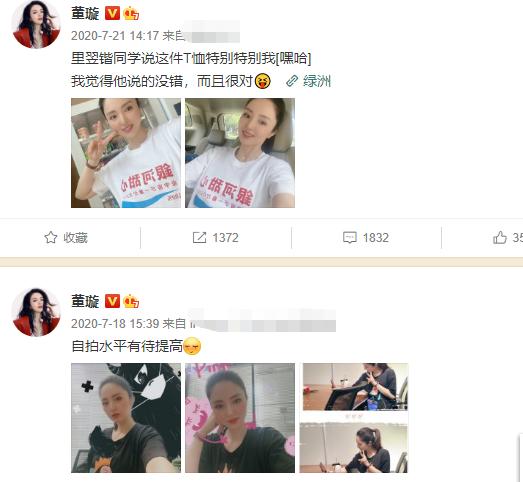The width and height of the screenshot is (523, 482).
Task: Open the 绿洲 link
Action: click(x=317, y=81)
